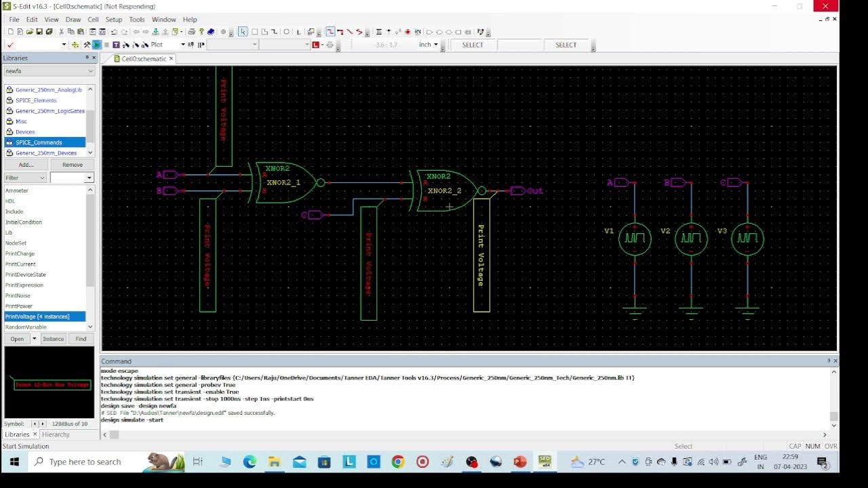Open dropdown arrow beside Open button
Image resolution: width=868 pixels, height=488 pixels.
(34, 339)
